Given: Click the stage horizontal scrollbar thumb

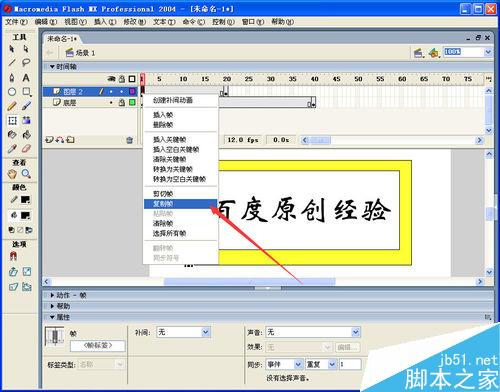Looking at the screenshot, I should 250,282.
